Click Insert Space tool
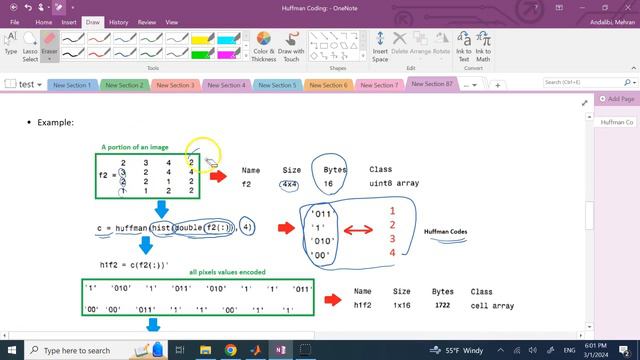 (x=380, y=47)
